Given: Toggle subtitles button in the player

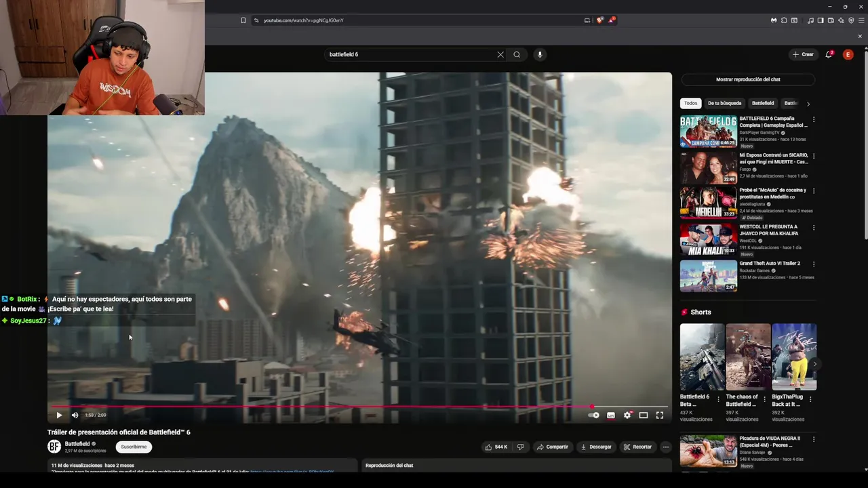Looking at the screenshot, I should tap(611, 415).
